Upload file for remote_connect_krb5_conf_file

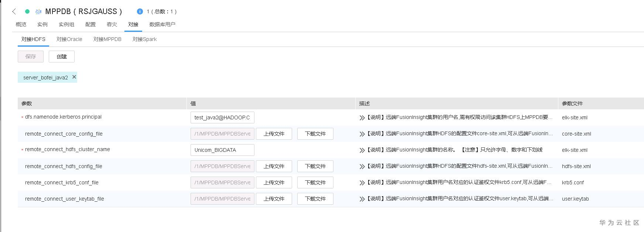click(274, 182)
